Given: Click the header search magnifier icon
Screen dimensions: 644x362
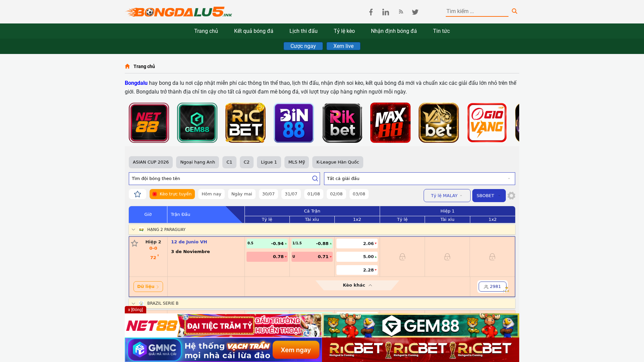Looking at the screenshot, I should coord(515,11).
